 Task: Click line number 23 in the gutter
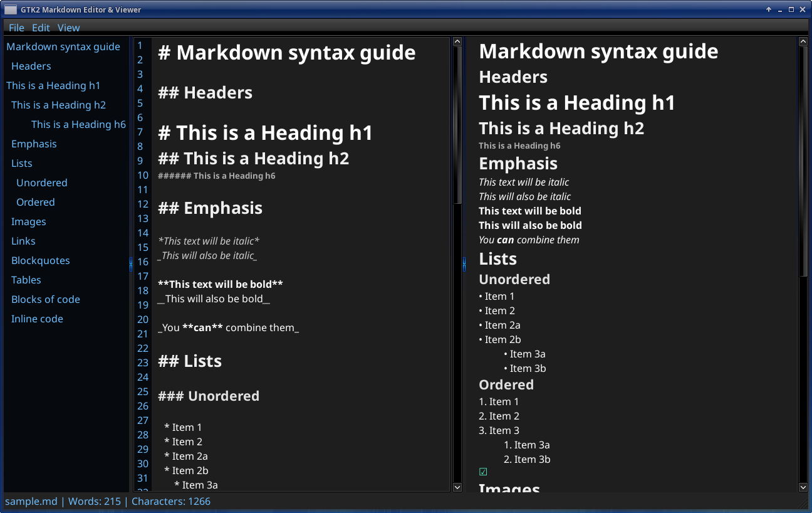coord(143,362)
